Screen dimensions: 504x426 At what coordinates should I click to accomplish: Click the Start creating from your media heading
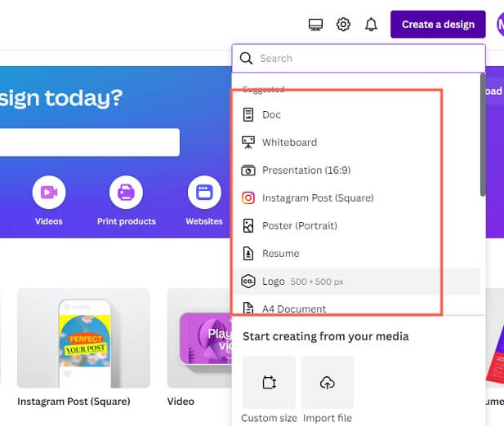point(326,336)
